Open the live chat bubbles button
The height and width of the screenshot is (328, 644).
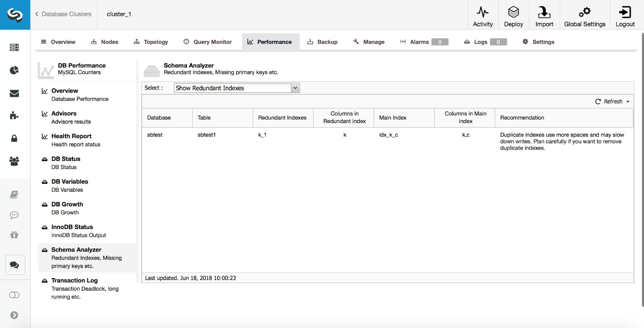(x=15, y=265)
